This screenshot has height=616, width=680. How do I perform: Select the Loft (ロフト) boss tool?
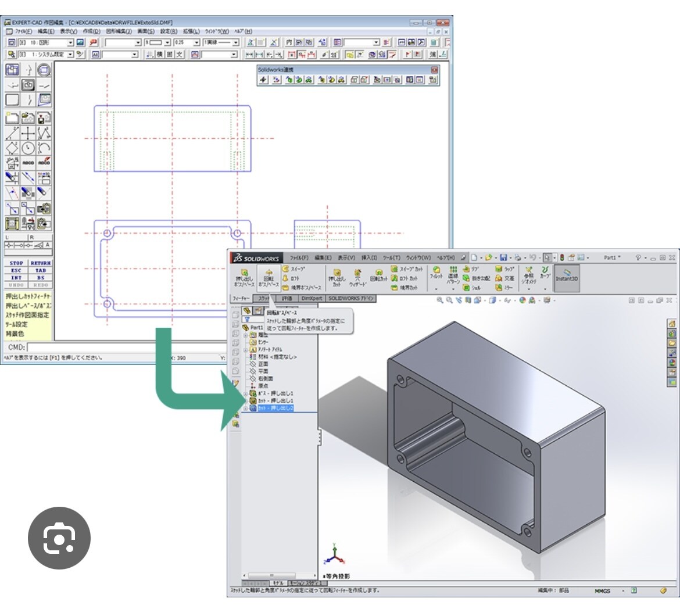[x=291, y=278]
